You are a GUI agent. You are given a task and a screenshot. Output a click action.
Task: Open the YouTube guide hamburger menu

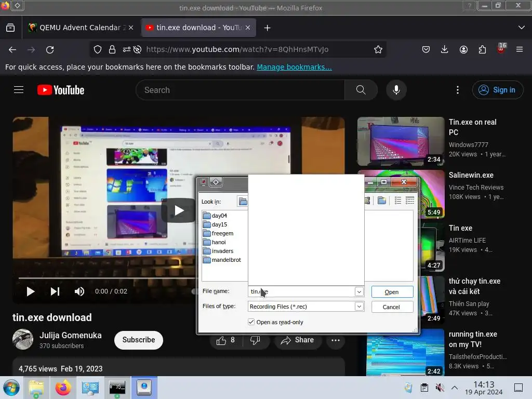[19, 89]
